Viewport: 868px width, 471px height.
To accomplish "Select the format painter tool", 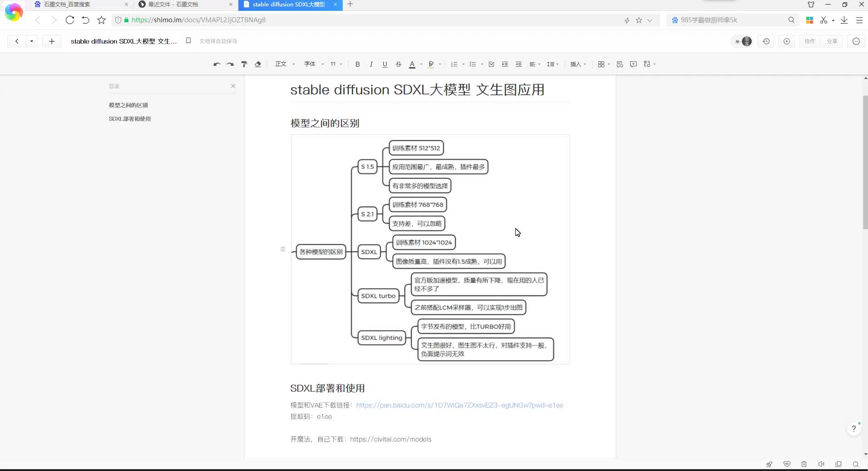I will pos(244,64).
